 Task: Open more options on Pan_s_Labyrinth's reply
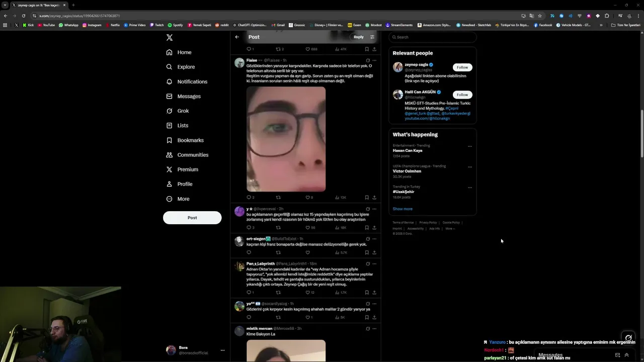(x=374, y=263)
